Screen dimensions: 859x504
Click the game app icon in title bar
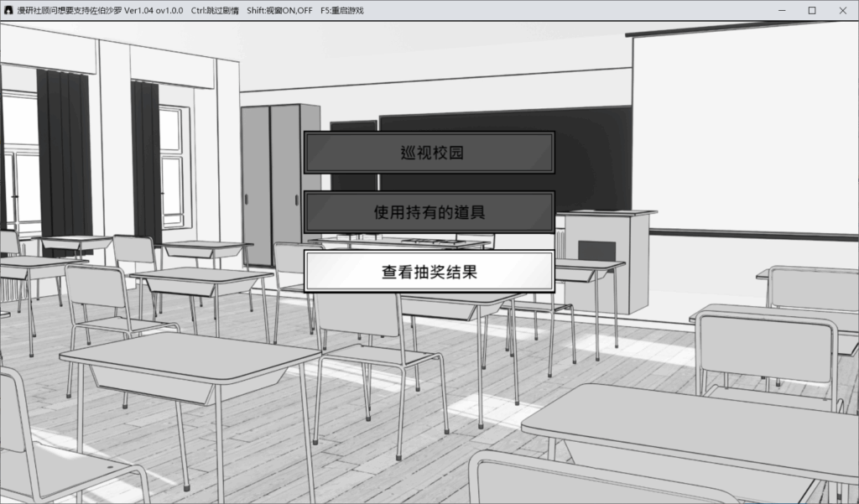8,10
